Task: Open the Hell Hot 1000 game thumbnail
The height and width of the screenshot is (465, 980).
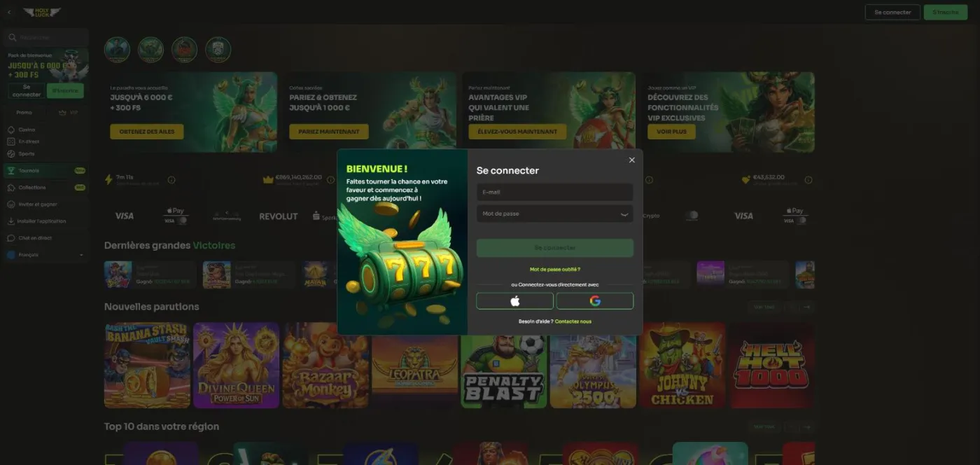Action: (x=771, y=365)
